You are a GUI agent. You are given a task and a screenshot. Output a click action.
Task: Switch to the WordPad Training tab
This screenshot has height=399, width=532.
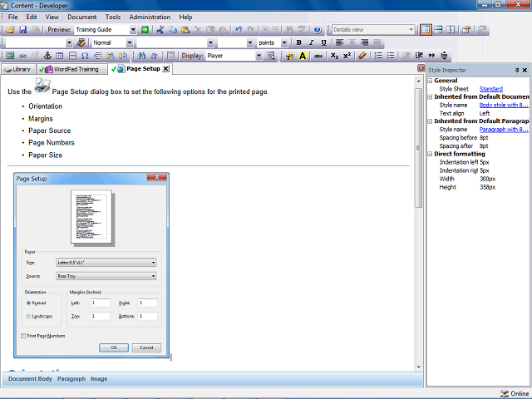coord(72,69)
